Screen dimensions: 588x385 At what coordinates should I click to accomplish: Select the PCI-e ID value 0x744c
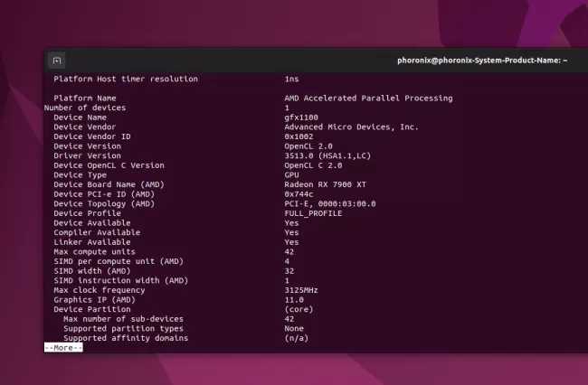299,194
